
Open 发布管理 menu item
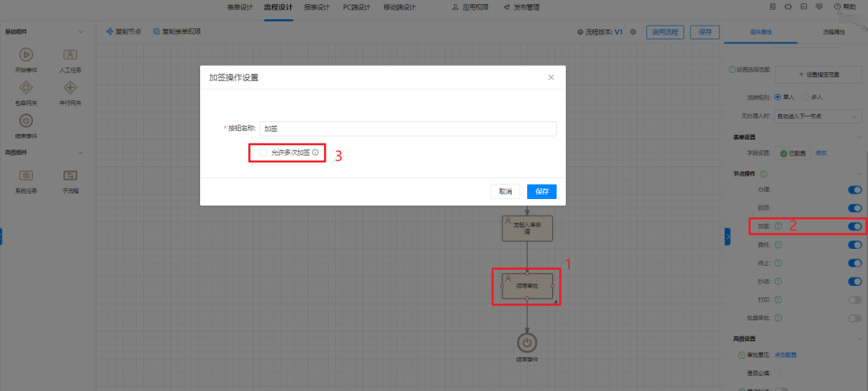[x=522, y=7]
